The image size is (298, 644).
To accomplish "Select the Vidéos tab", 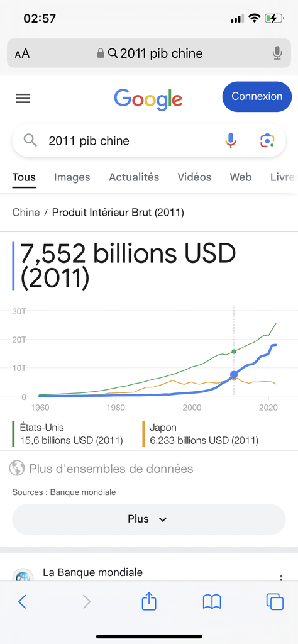I will pyautogui.click(x=194, y=177).
